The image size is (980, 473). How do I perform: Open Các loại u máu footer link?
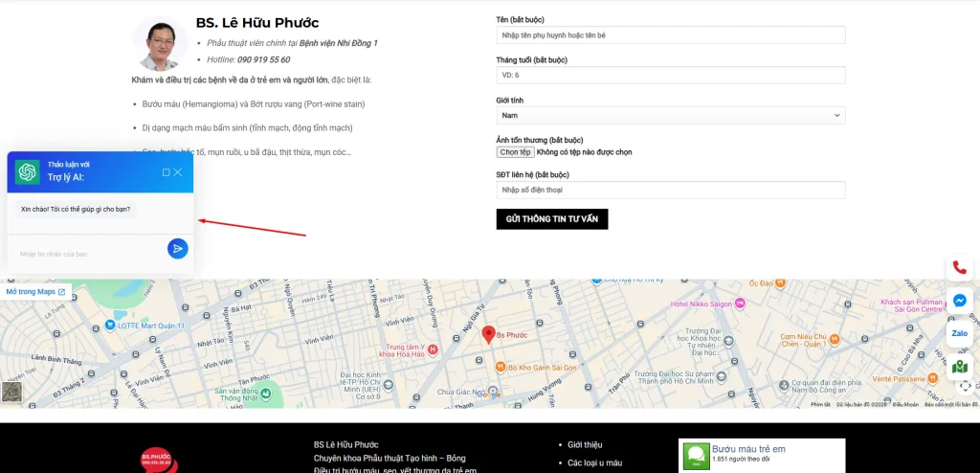coord(595,463)
